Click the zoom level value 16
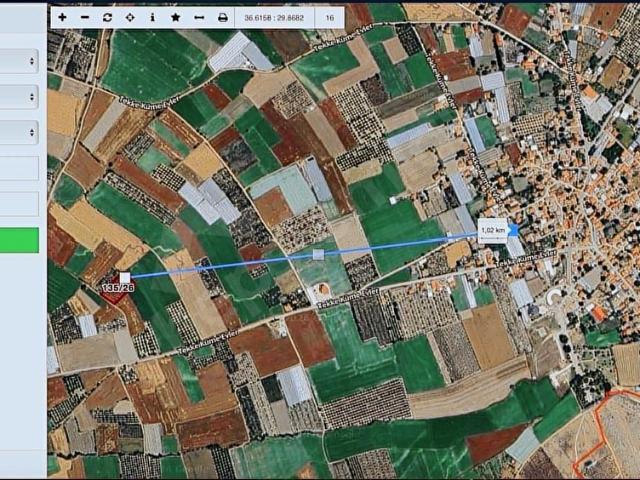This screenshot has height=480, width=640. [x=329, y=18]
